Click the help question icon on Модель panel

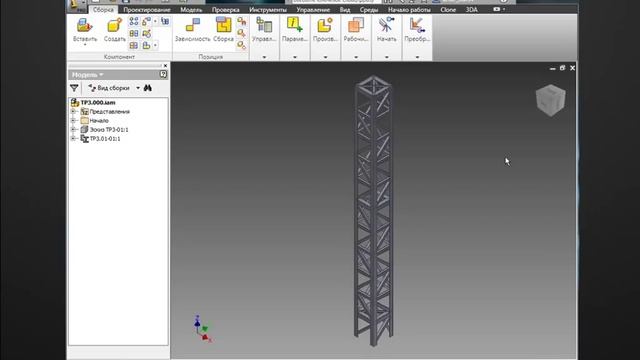click(x=163, y=74)
